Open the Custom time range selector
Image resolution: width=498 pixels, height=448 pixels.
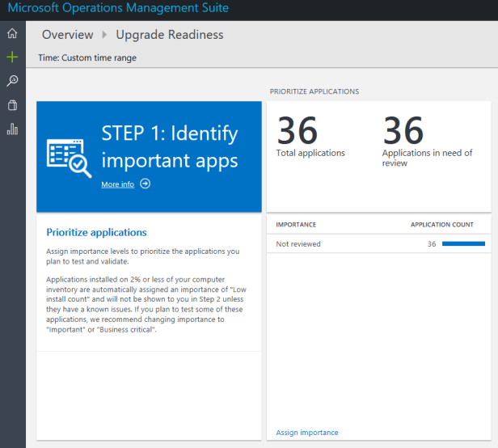[x=87, y=58]
